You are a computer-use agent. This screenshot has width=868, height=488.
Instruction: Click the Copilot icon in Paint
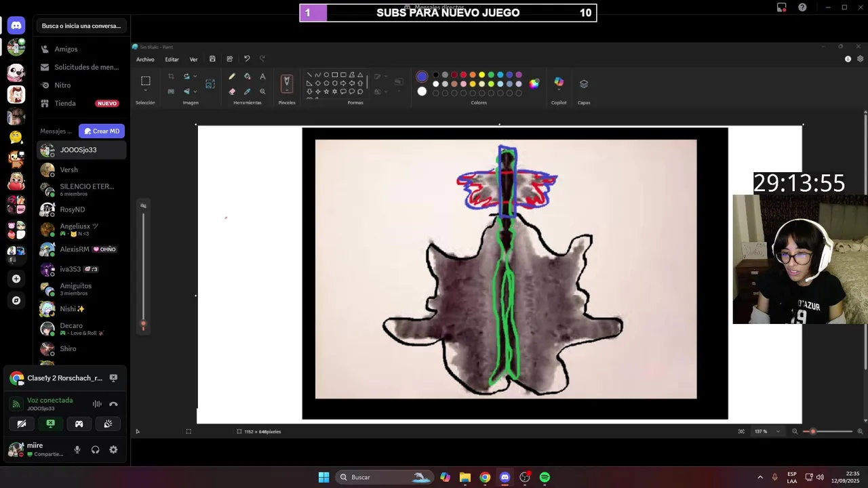[559, 82]
